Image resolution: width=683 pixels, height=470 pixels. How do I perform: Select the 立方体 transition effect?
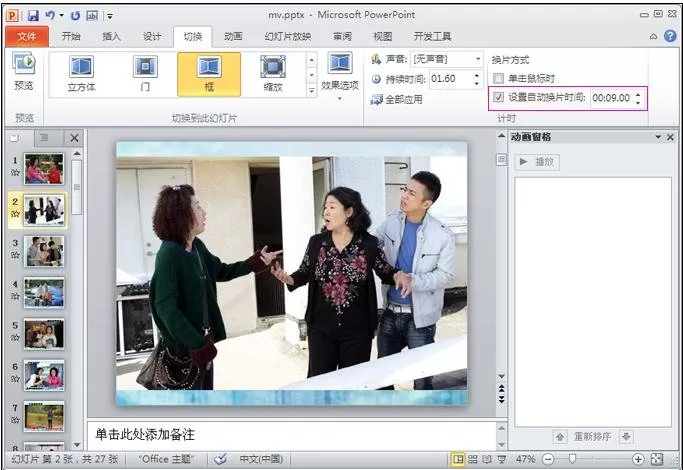click(x=81, y=74)
